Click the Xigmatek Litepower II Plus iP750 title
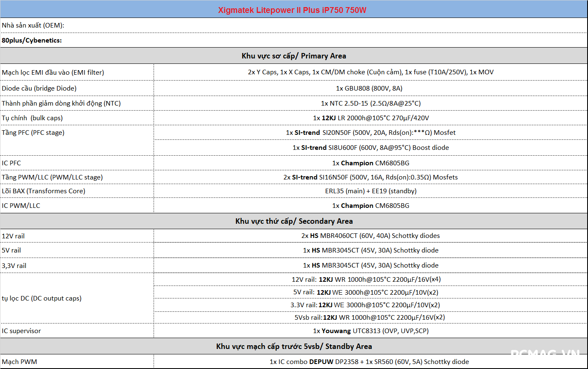Image resolution: width=588 pixels, height=369 pixels. click(292, 10)
